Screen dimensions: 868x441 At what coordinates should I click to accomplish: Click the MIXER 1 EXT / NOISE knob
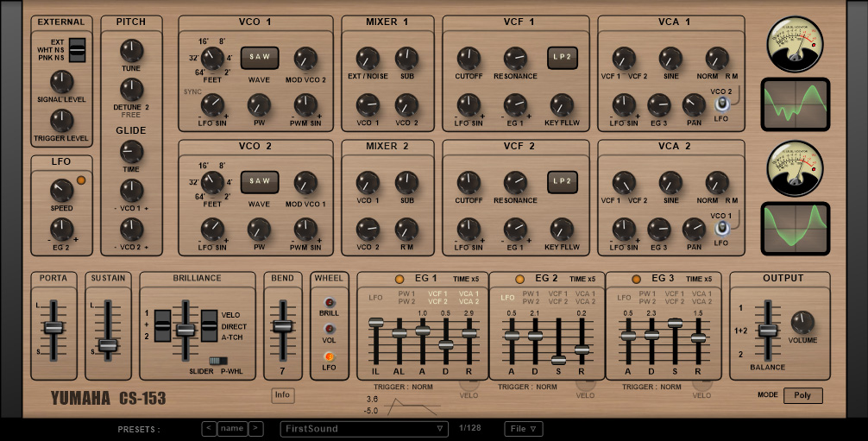[367, 58]
